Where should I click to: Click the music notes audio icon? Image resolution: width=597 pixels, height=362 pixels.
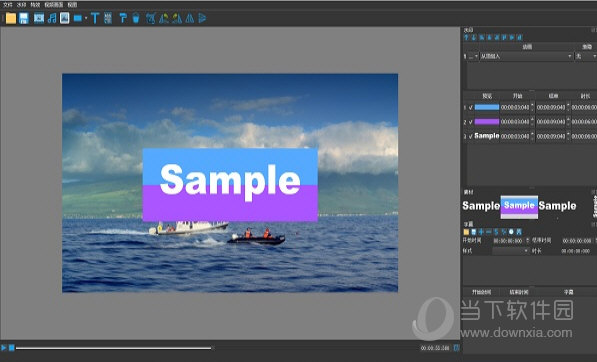click(x=52, y=18)
